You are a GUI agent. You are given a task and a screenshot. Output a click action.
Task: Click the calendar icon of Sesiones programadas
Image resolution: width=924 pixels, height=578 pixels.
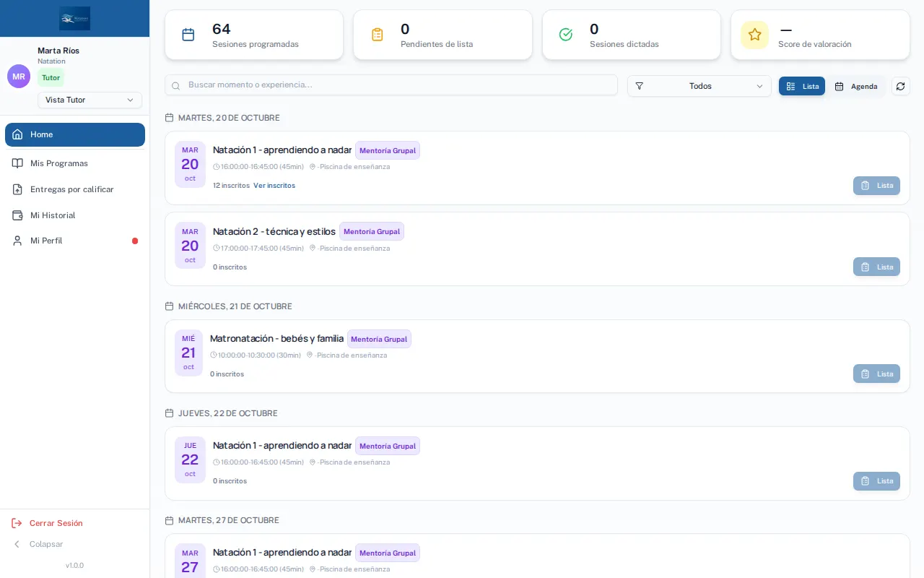(188, 35)
